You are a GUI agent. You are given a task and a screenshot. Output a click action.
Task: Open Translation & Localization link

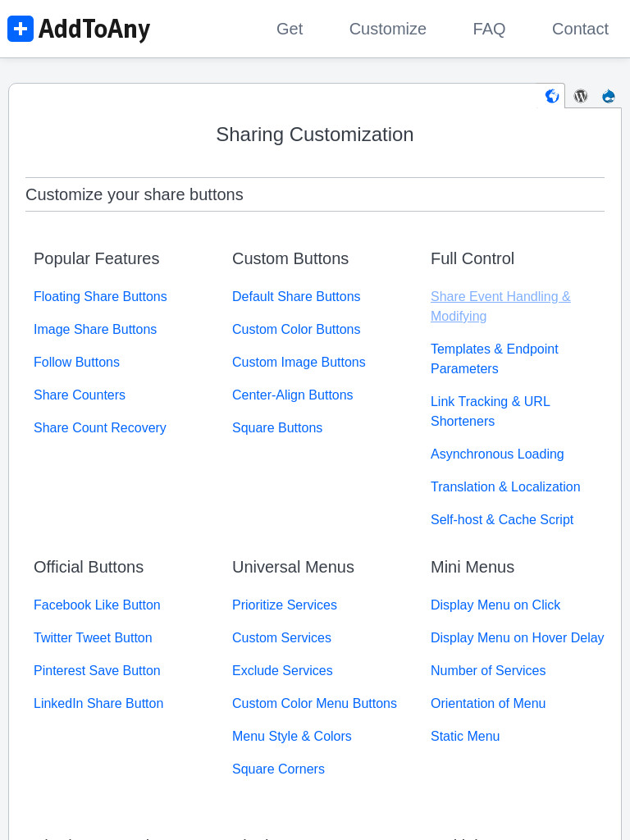(505, 486)
